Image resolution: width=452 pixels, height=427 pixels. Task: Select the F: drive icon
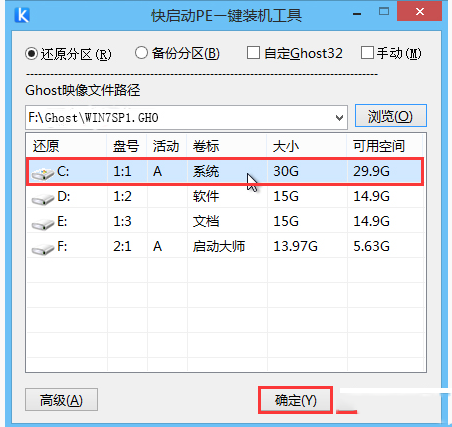click(x=43, y=249)
